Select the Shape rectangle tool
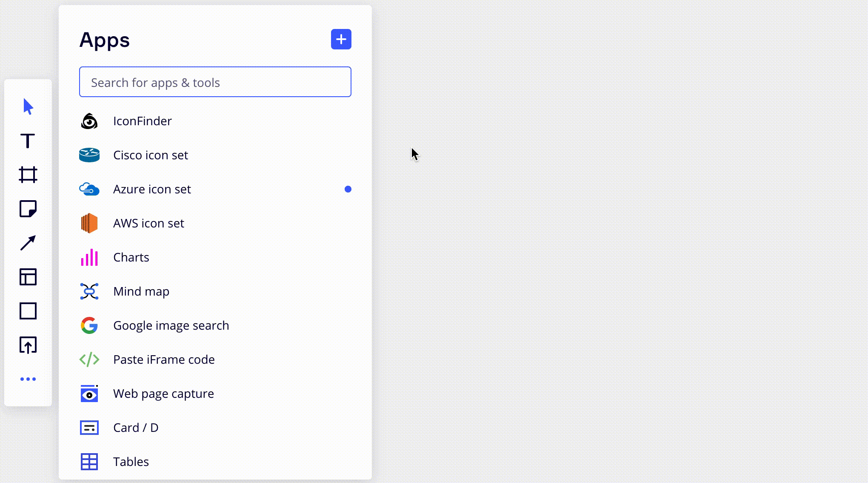 pos(28,311)
